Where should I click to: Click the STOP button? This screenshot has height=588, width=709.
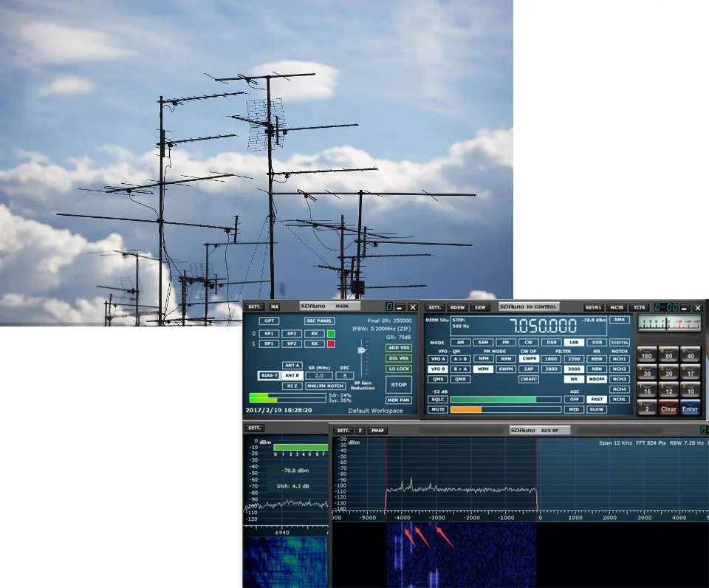tap(398, 384)
